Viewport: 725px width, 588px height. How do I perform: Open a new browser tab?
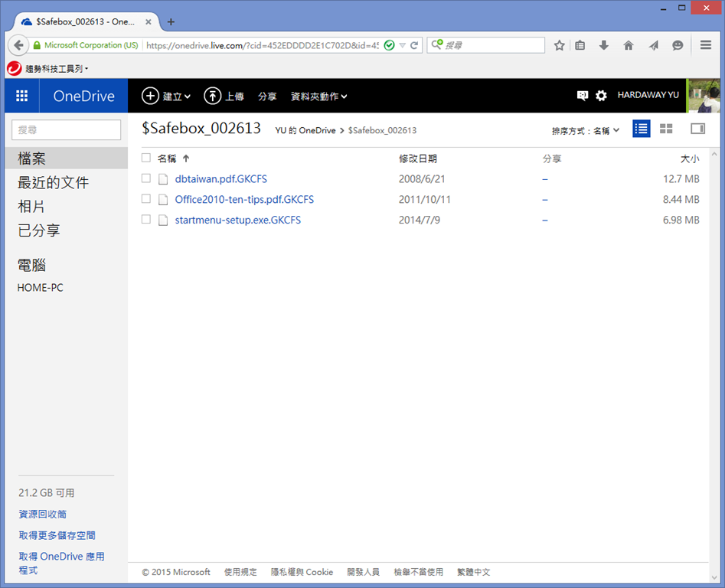171,21
